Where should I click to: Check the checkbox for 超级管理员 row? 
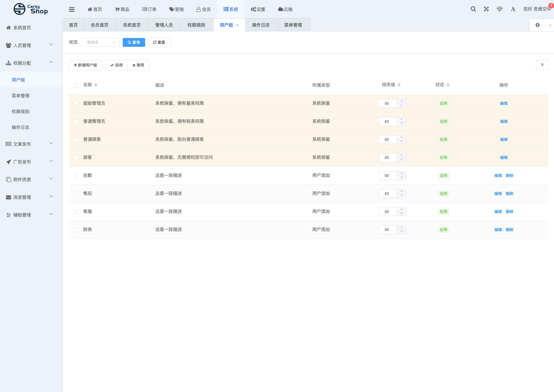(76, 103)
